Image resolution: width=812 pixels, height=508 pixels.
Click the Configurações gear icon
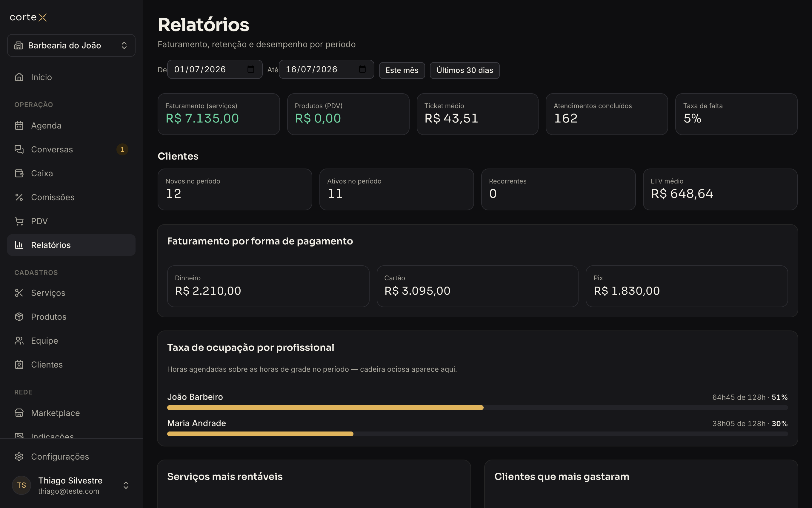(19, 456)
